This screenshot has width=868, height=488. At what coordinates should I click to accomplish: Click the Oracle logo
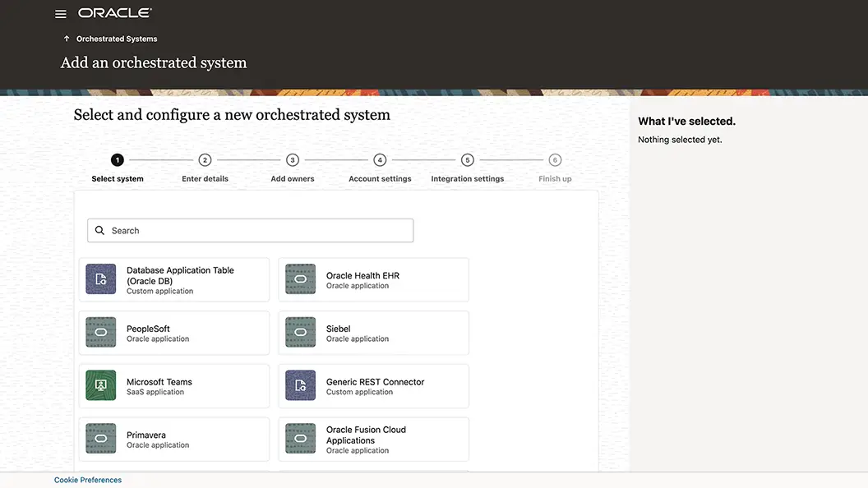[x=114, y=12]
